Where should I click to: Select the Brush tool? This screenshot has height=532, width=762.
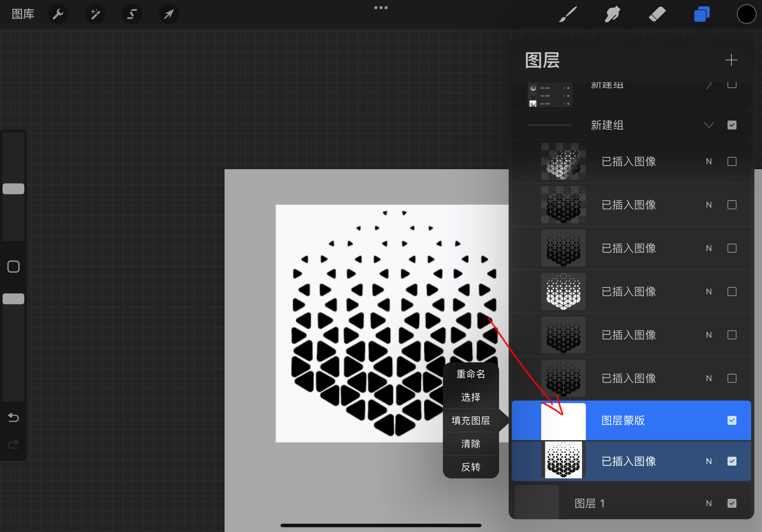[x=568, y=14]
